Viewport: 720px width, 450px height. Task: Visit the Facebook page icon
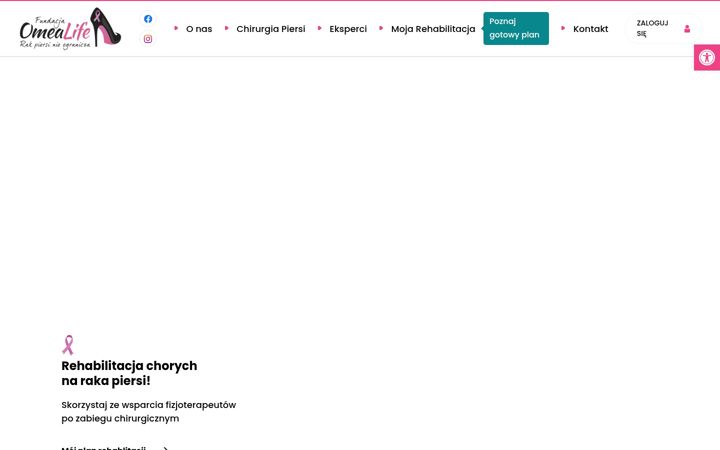[x=148, y=19]
